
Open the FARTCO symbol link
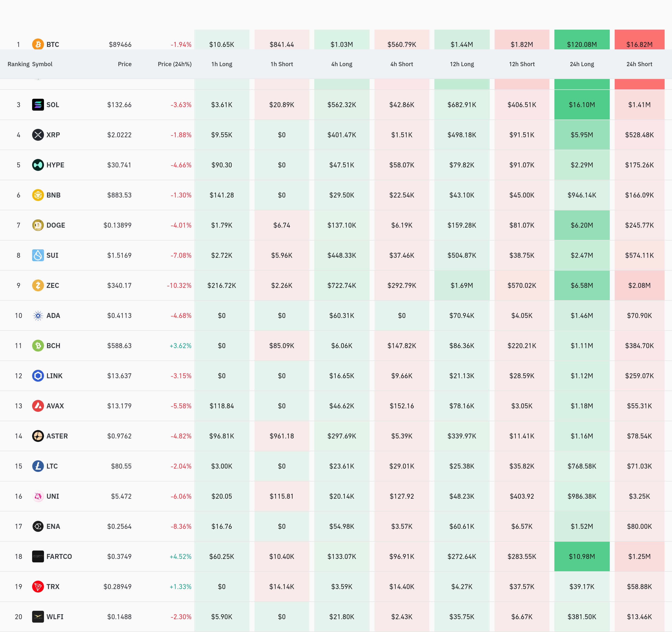(59, 556)
